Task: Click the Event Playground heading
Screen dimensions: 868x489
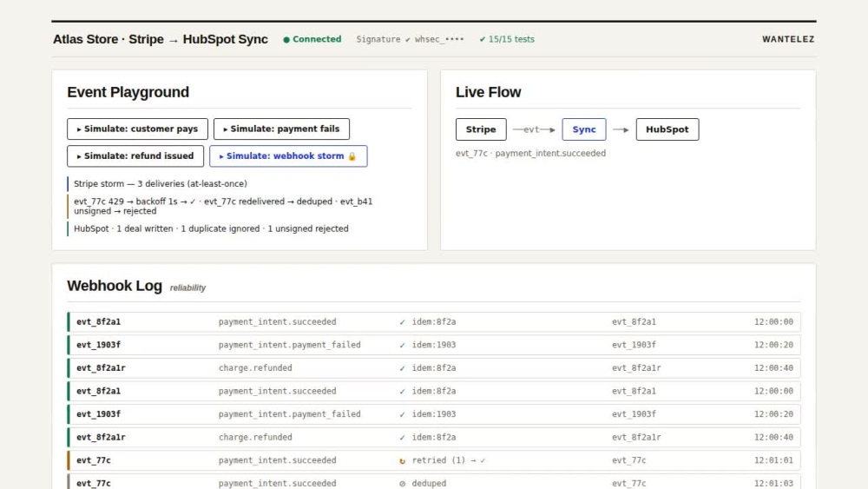Action: [x=128, y=92]
